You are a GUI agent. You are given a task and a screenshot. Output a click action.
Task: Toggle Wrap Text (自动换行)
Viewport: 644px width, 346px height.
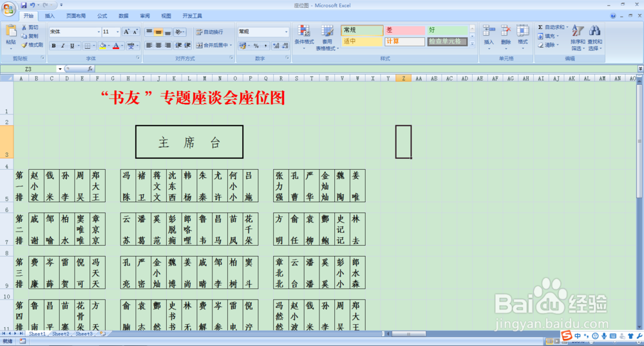pyautogui.click(x=210, y=32)
